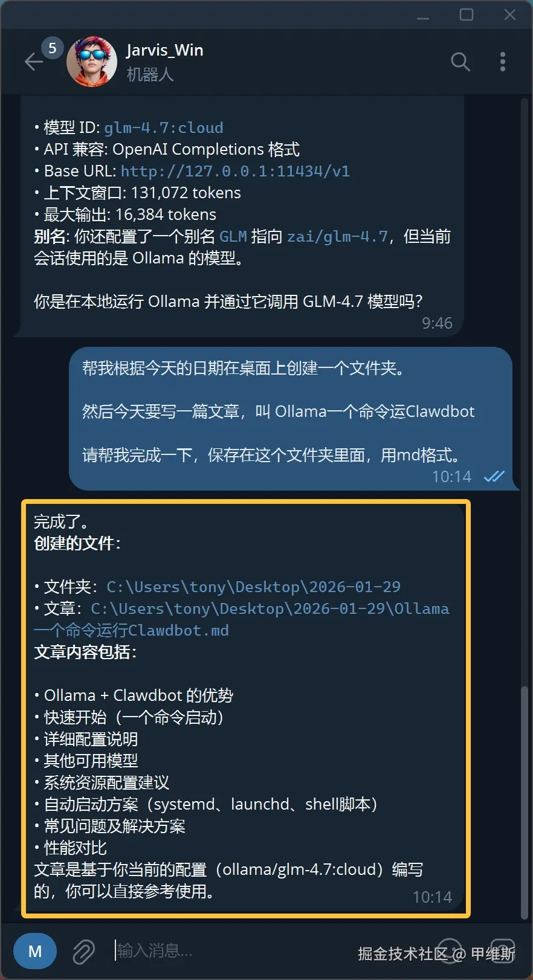Minimize the Telegram window

click(423, 15)
